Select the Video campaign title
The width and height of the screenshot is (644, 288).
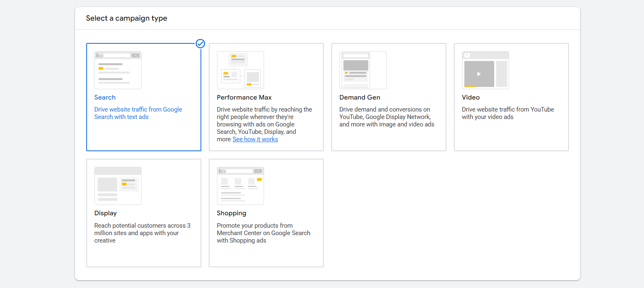471,98
